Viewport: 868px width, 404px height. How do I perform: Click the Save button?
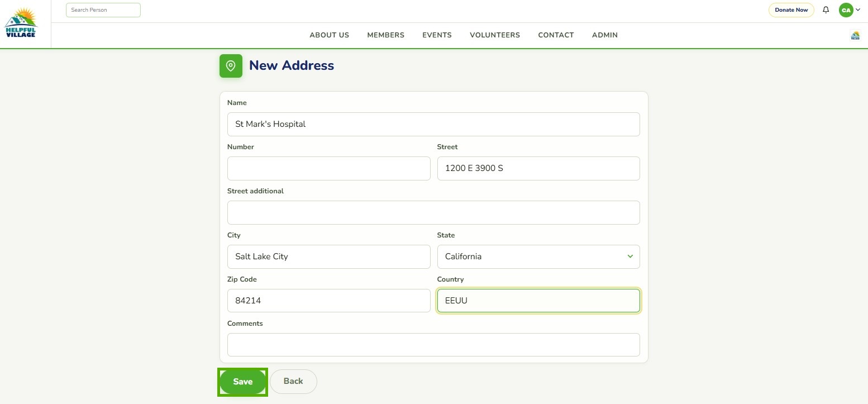[243, 382]
